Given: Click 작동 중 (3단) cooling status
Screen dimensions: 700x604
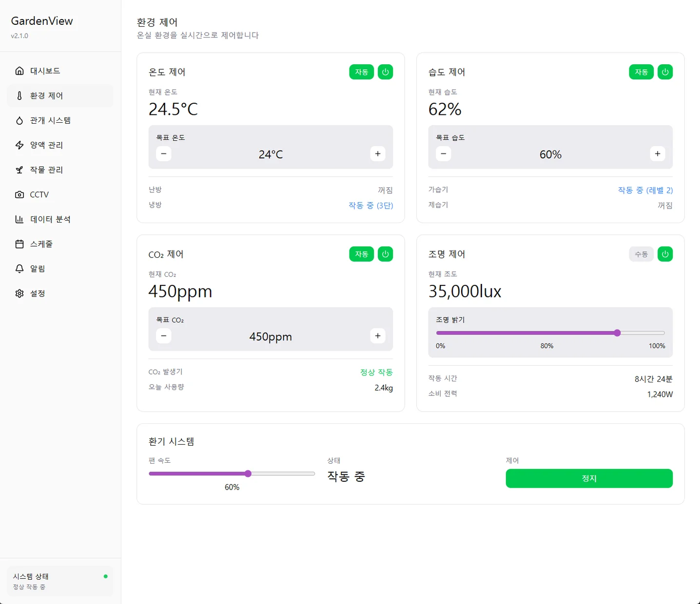Looking at the screenshot, I should point(370,206).
